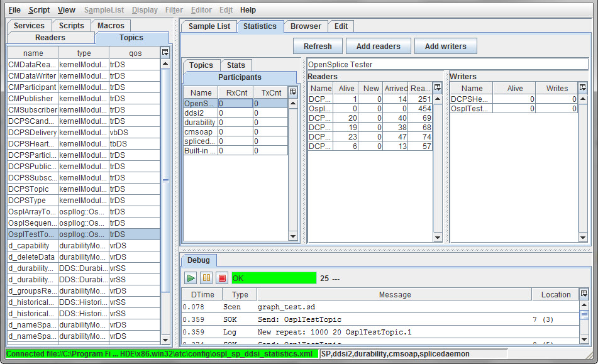The image size is (598, 364).
Task: Click the OpenSplice Tester name field
Action: pos(447,64)
